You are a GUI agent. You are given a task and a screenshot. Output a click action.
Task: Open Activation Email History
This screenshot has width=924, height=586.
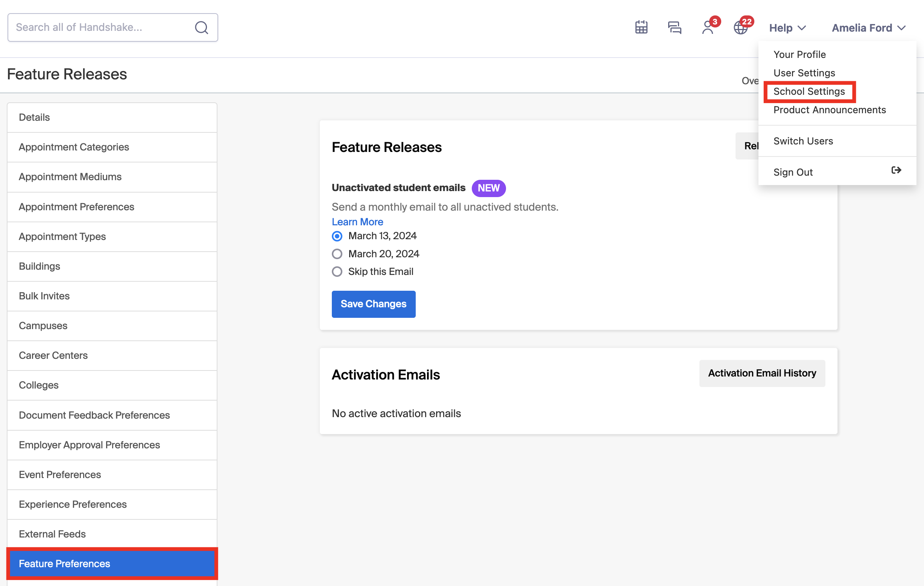(x=762, y=373)
